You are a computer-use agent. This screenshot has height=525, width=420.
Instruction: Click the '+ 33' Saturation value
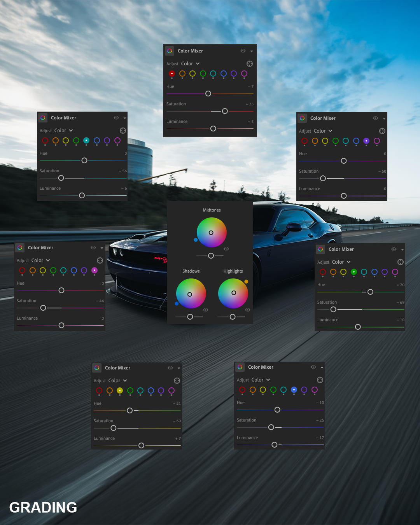(250, 104)
